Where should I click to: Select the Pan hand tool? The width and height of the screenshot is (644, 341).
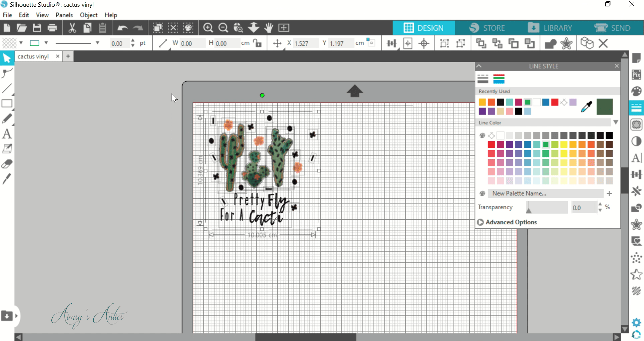269,28
